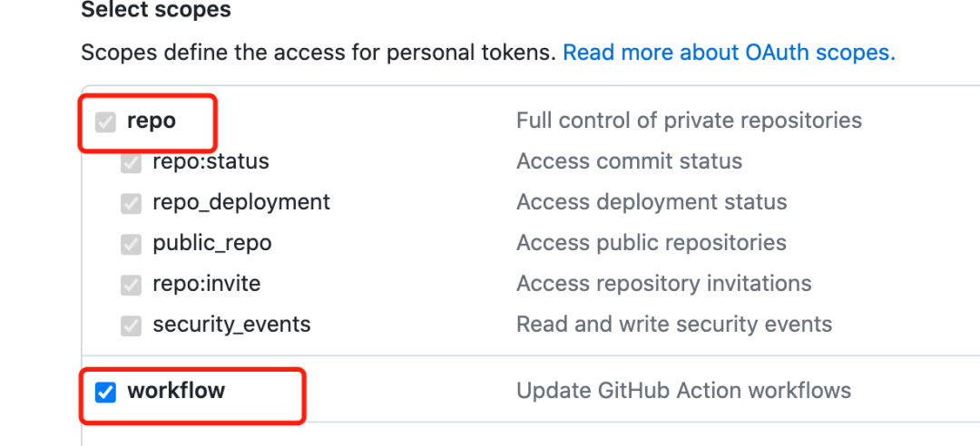Click the 'public_repo' scope label

pos(212,243)
